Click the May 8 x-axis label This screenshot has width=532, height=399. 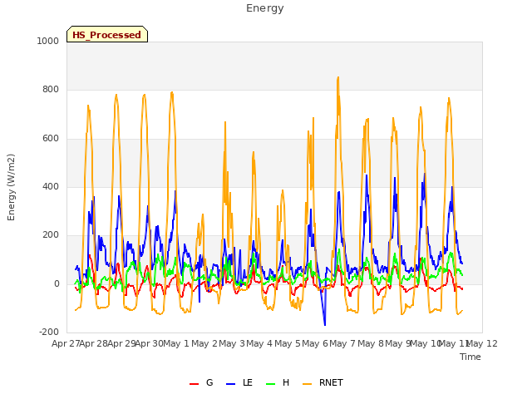pos(371,343)
